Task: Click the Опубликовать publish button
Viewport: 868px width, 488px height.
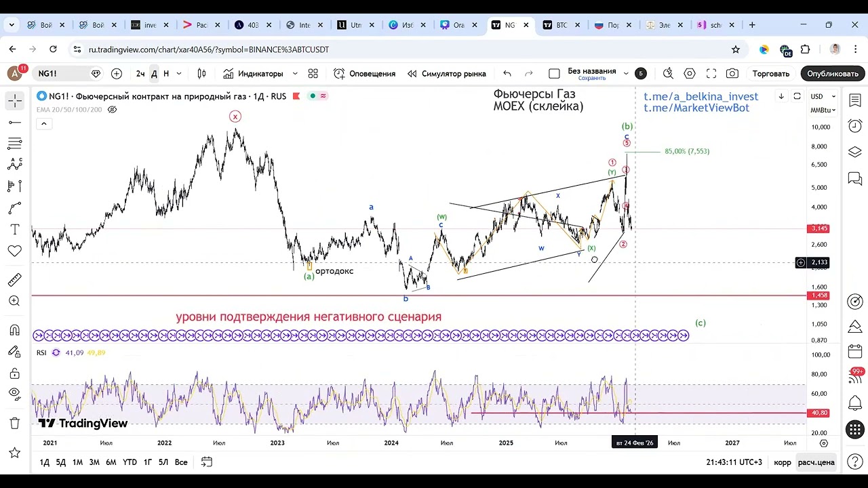Action: (x=833, y=73)
